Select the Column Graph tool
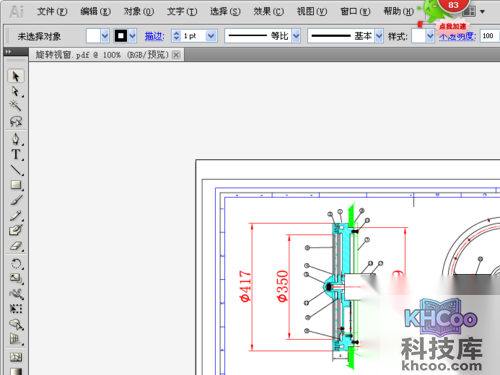 coord(16,340)
